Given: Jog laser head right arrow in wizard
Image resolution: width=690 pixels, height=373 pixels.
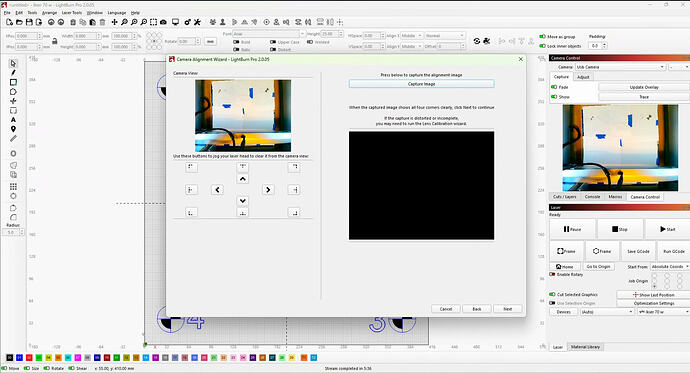Looking at the screenshot, I should click(268, 190).
